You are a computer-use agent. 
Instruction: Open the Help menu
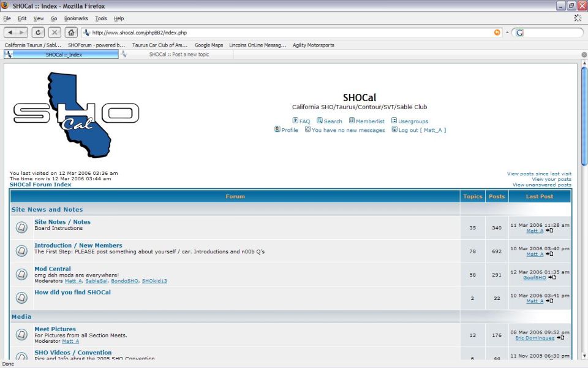pyautogui.click(x=119, y=18)
